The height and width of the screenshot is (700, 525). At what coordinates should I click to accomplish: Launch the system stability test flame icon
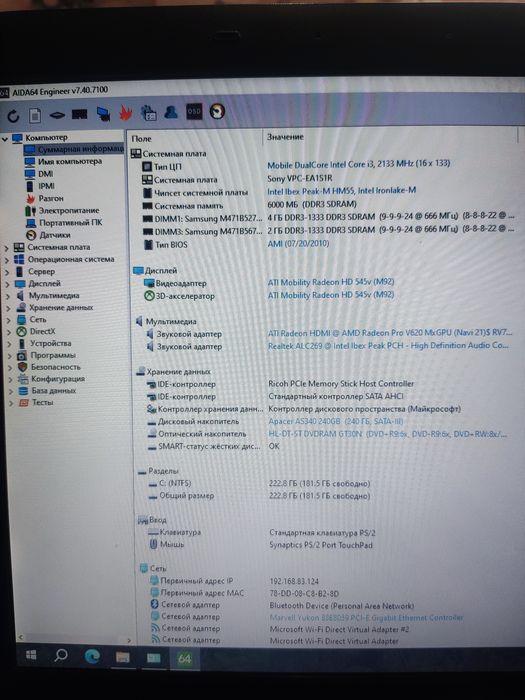pos(126,113)
